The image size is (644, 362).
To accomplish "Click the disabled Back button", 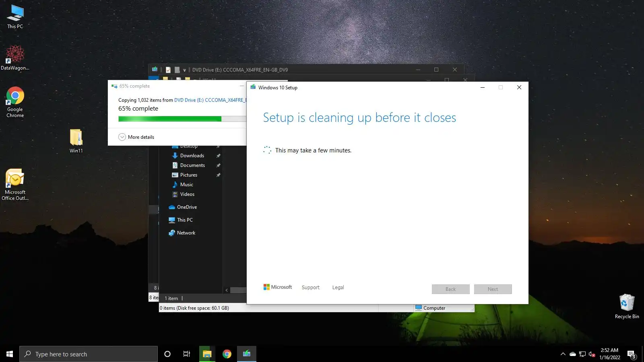I will pos(451,289).
